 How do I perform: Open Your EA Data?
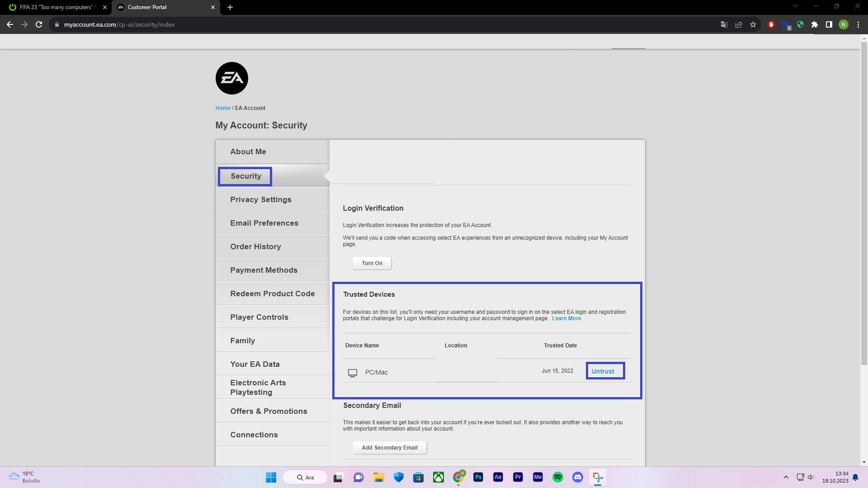273,364
